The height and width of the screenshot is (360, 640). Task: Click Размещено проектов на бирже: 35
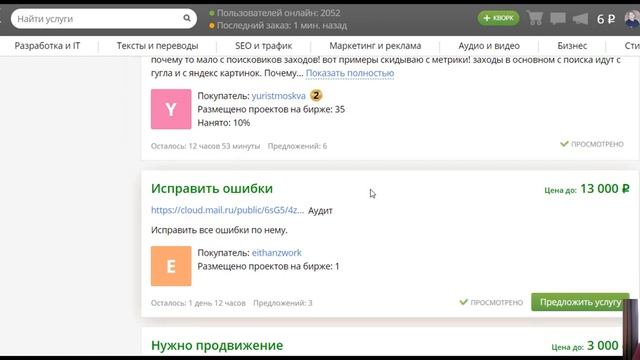[x=271, y=109]
